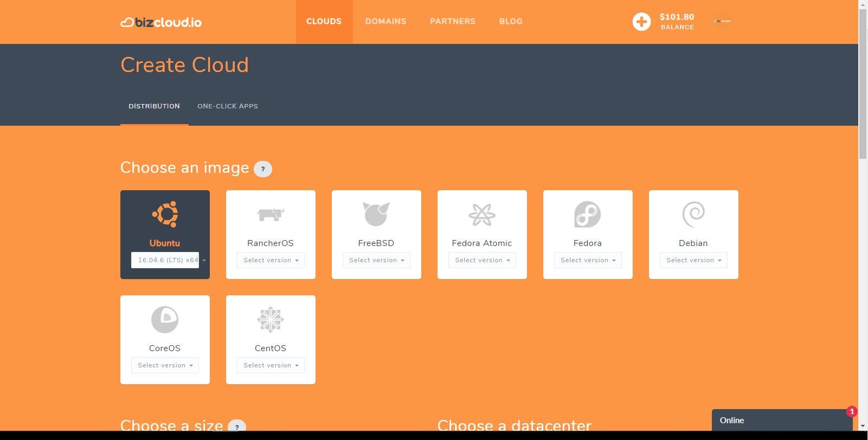Click the Ubuntu label
The height and width of the screenshot is (440, 868).
165,243
